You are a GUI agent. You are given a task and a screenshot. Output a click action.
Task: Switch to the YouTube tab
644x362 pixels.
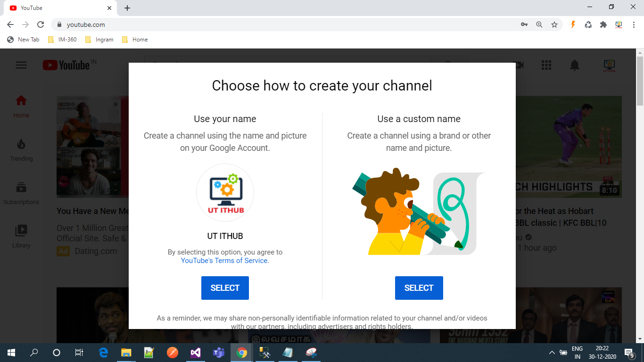pyautogui.click(x=60, y=8)
